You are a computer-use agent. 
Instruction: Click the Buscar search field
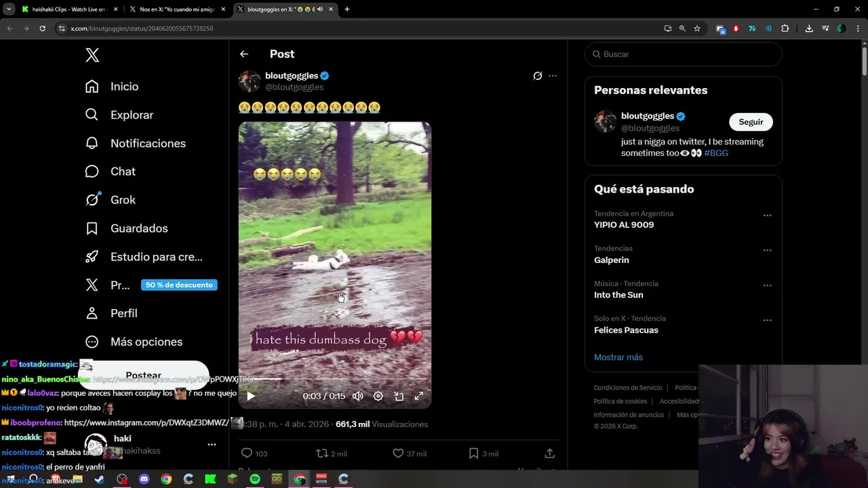[684, 54]
